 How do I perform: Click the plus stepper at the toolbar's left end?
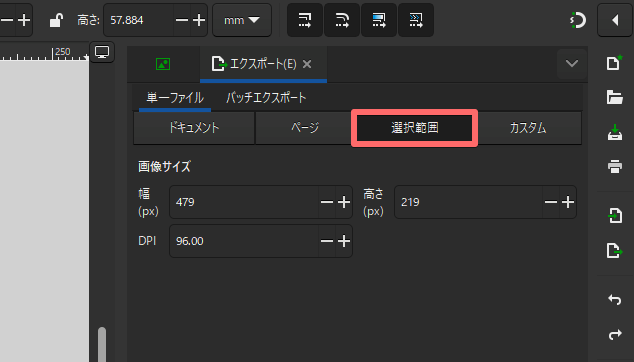pos(24,20)
